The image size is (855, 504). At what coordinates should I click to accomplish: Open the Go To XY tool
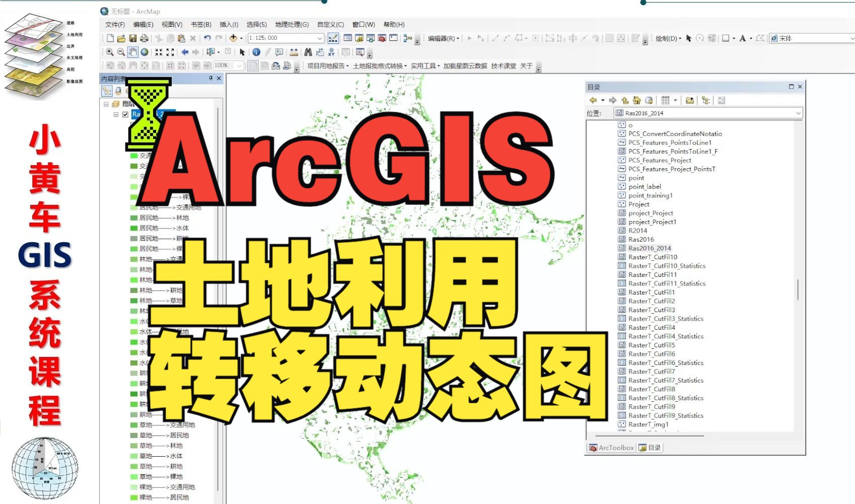(x=331, y=52)
